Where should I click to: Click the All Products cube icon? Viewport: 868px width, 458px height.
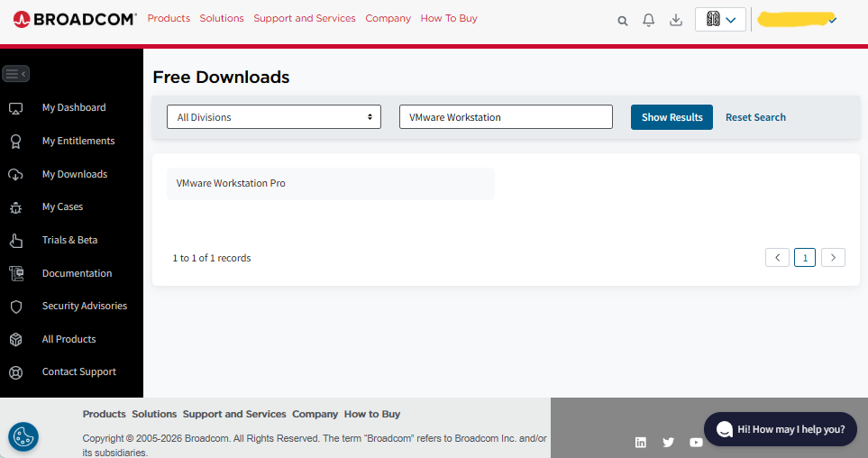tap(16, 340)
